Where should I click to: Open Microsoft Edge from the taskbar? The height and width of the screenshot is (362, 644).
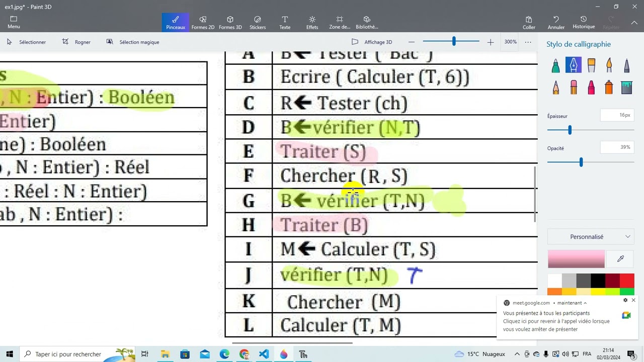pos(224,354)
